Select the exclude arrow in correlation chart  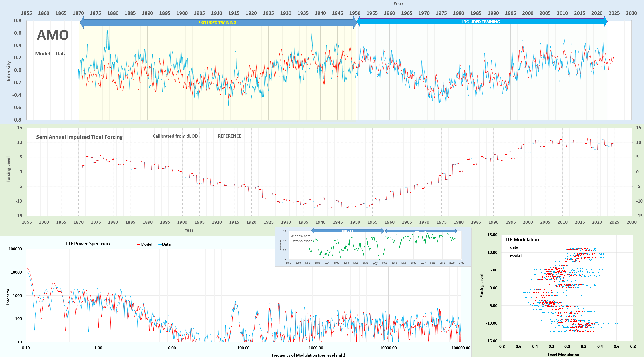(347, 231)
